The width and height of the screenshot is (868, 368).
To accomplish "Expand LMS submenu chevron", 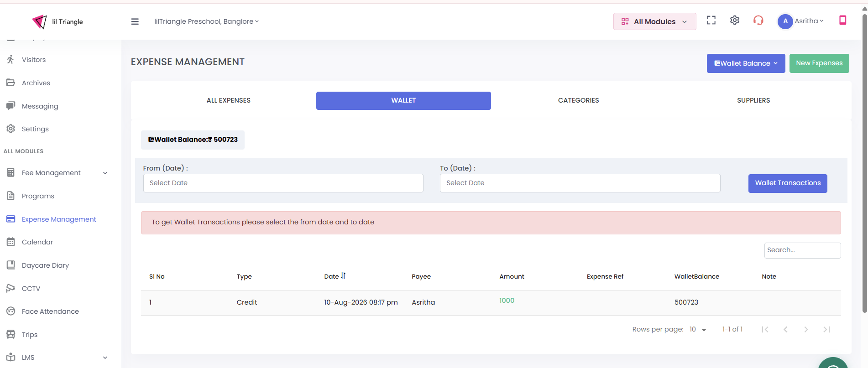I will coord(105,358).
